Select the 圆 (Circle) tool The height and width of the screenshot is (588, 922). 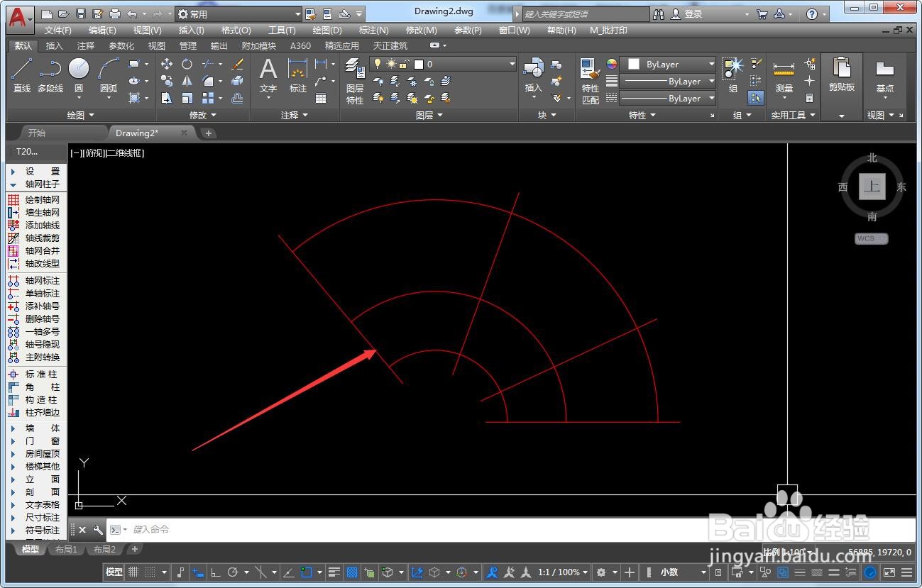(79, 75)
